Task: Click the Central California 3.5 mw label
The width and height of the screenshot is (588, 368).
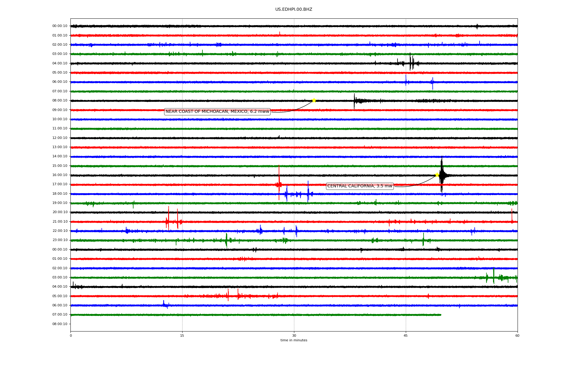Action: click(x=360, y=186)
